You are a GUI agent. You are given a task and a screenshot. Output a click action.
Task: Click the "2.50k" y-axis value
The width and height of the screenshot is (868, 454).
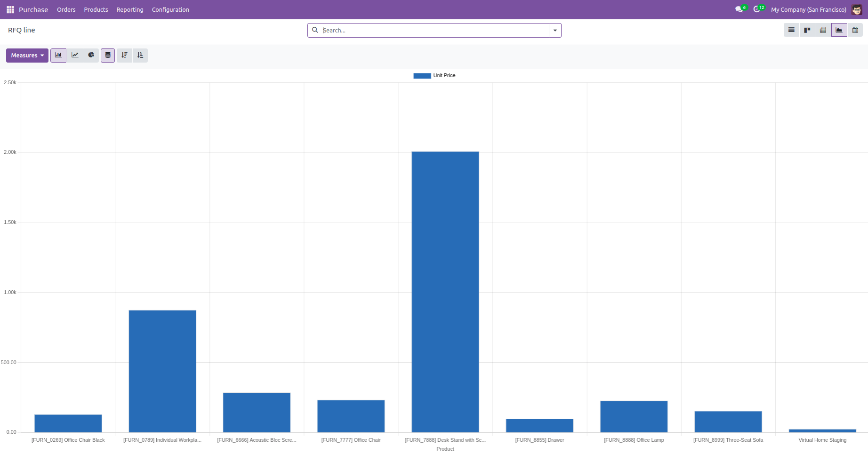[10, 83]
